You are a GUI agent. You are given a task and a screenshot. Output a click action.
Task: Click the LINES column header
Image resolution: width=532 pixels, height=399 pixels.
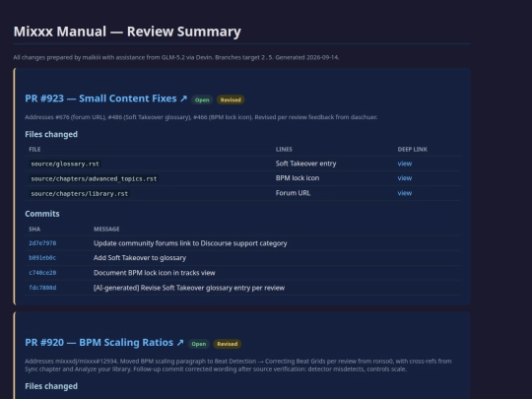pyautogui.click(x=284, y=150)
